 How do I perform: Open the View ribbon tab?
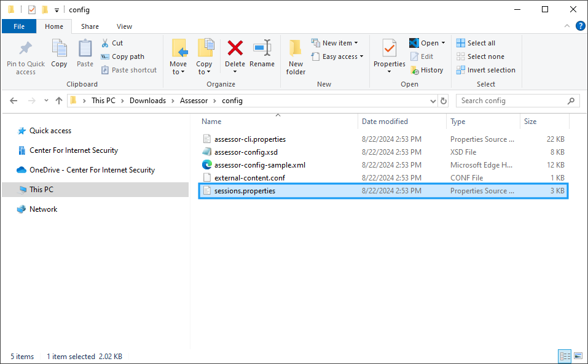coord(124,26)
